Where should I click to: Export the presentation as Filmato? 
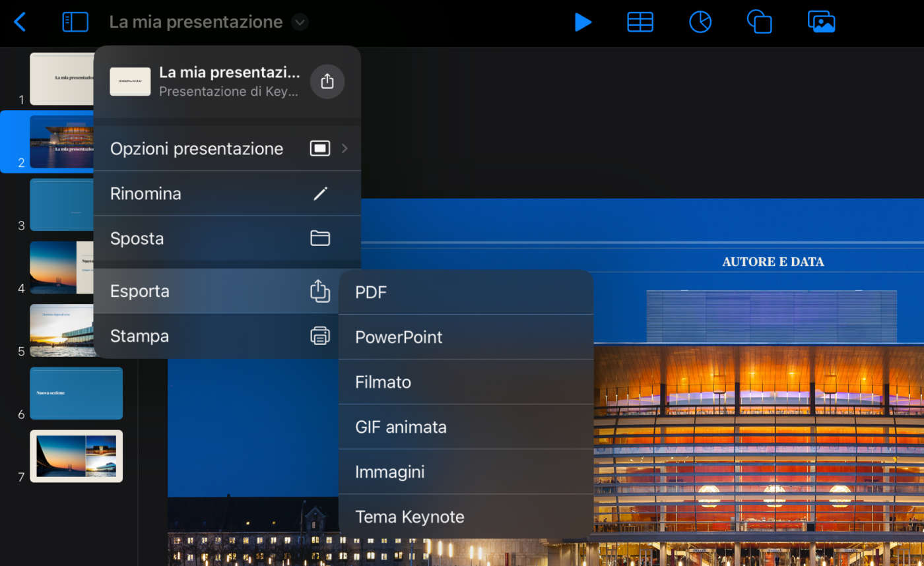(466, 382)
